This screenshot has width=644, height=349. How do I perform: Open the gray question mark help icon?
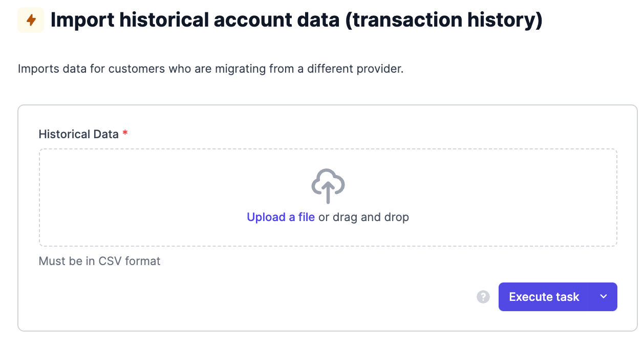coord(483,297)
